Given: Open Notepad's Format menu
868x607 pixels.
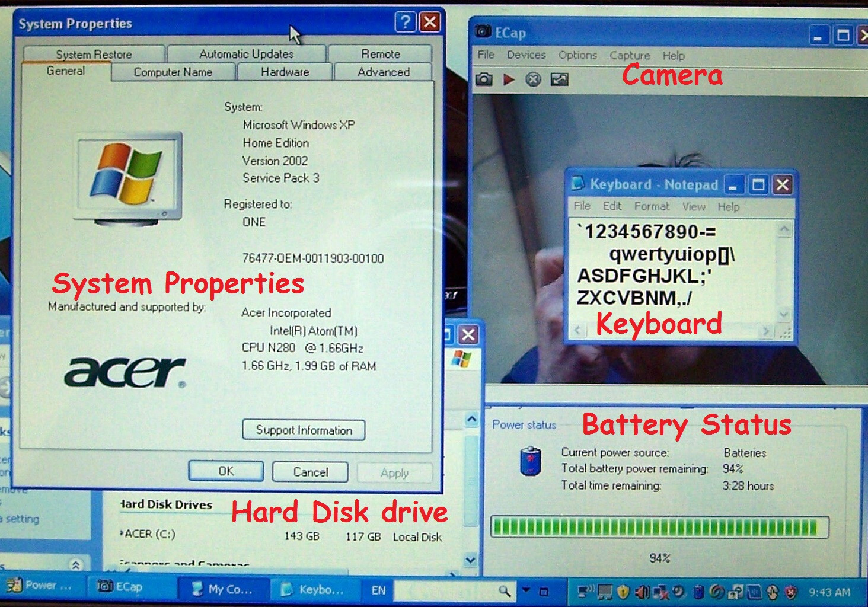Looking at the screenshot, I should 652,206.
